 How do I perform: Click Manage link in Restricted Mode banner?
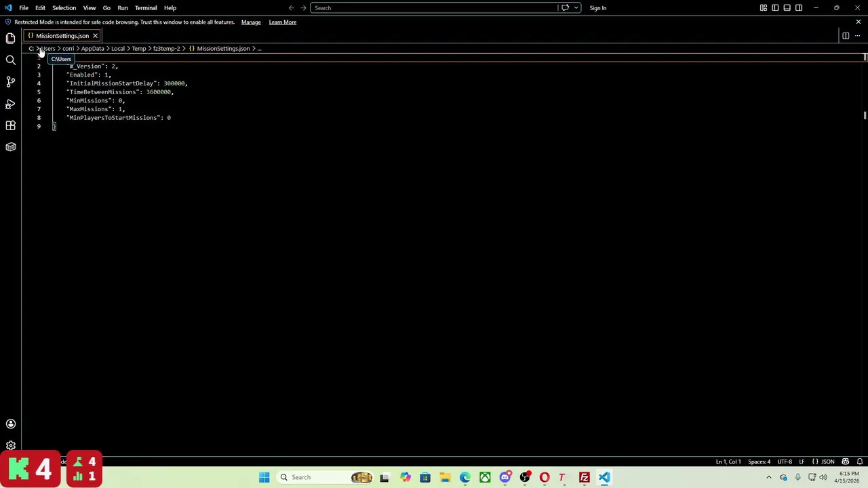tap(251, 22)
